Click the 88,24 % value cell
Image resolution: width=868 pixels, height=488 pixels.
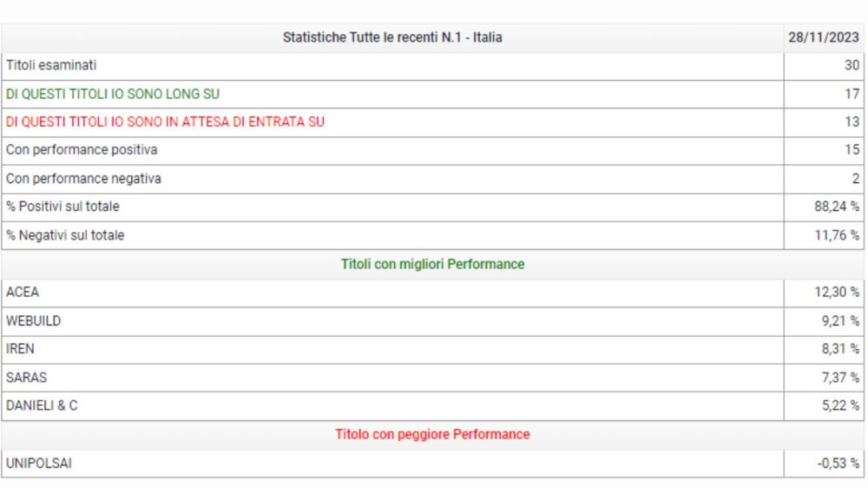click(x=831, y=207)
